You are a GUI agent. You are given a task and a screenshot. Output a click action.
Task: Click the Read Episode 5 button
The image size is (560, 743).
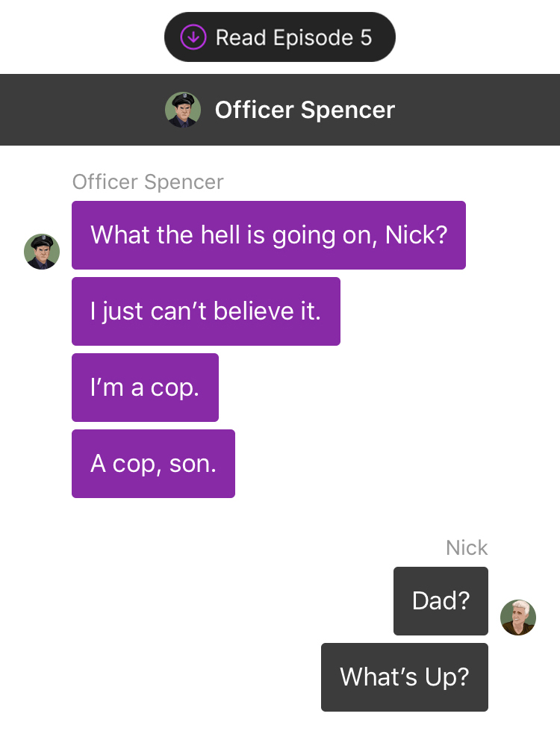tap(279, 37)
